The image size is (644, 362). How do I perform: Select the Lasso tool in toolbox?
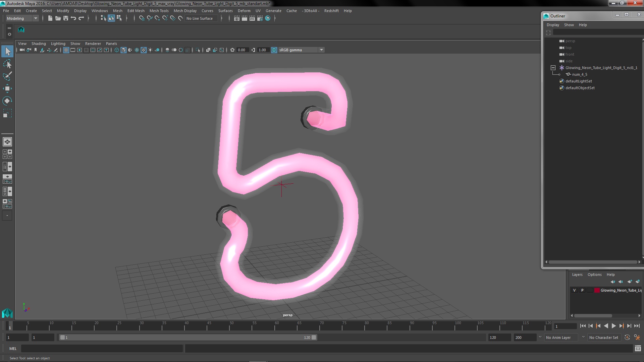click(7, 64)
